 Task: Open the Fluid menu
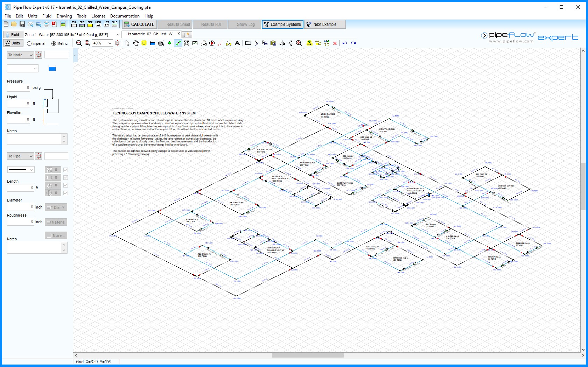click(47, 16)
